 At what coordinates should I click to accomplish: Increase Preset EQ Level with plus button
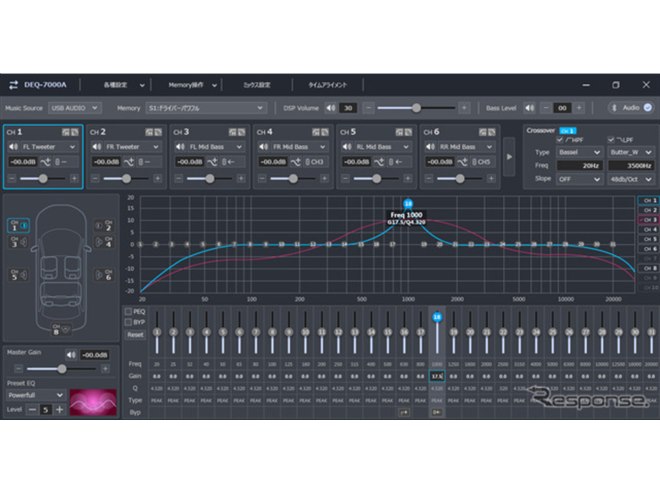point(60,410)
